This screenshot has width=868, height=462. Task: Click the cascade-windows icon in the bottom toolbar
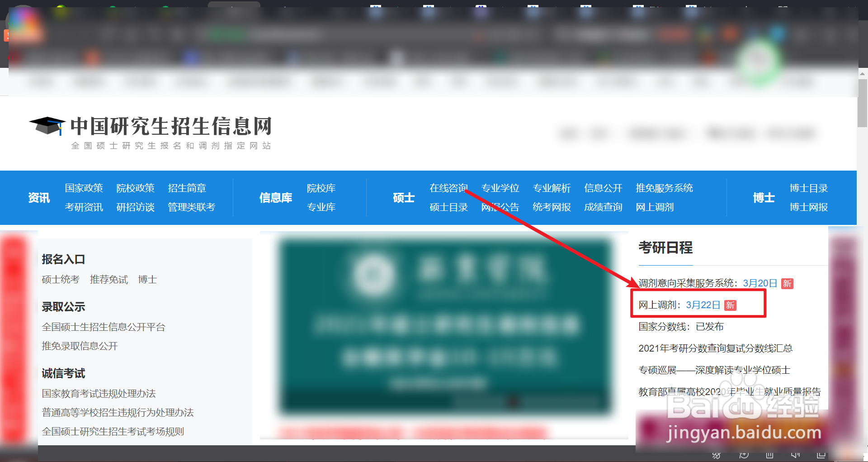coord(821,456)
